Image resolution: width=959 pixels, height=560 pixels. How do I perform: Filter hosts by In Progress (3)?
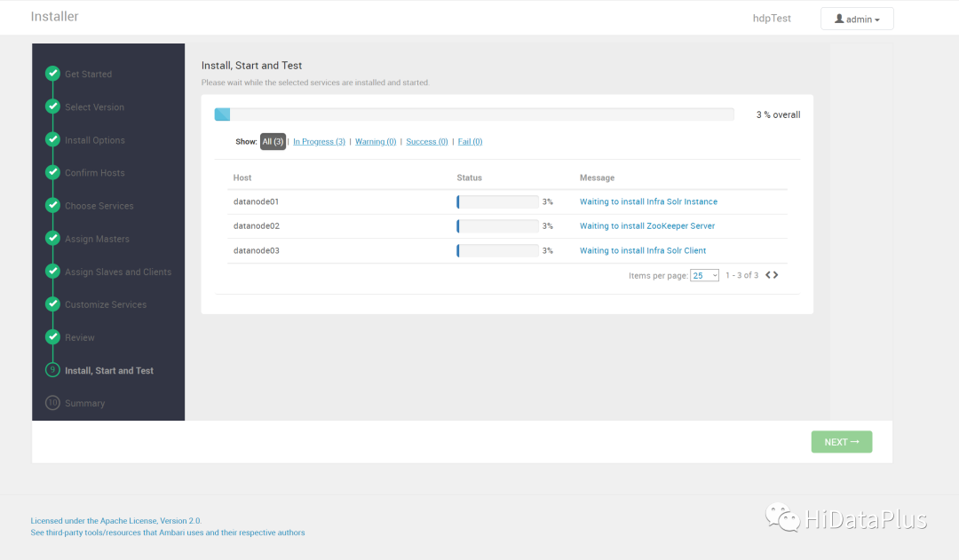pyautogui.click(x=319, y=142)
